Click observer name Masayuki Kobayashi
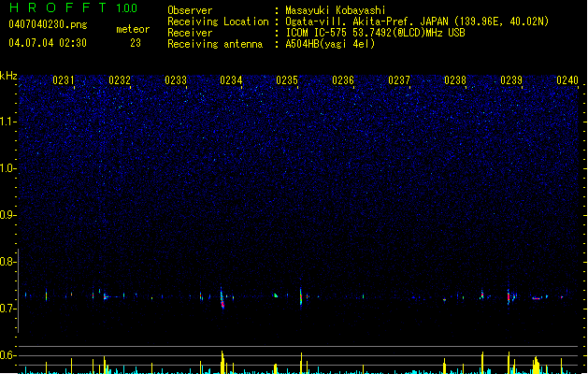The height and width of the screenshot is (374, 588). click(336, 10)
